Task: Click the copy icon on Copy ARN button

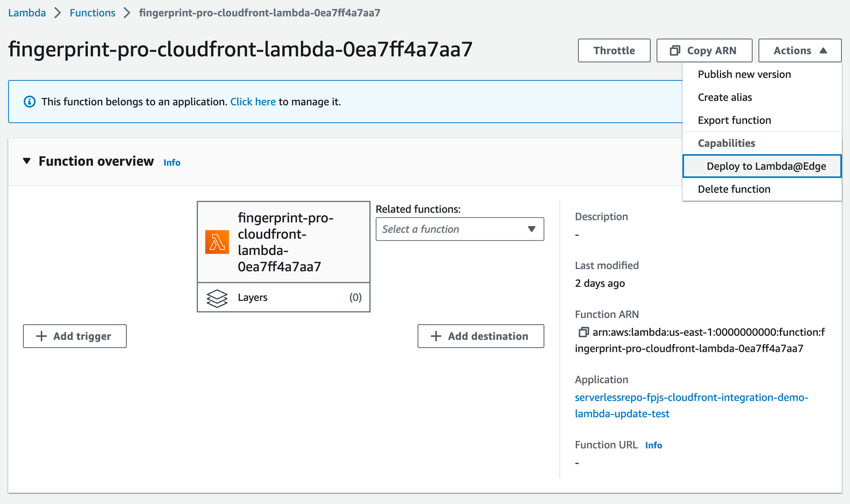Action: [x=675, y=51]
